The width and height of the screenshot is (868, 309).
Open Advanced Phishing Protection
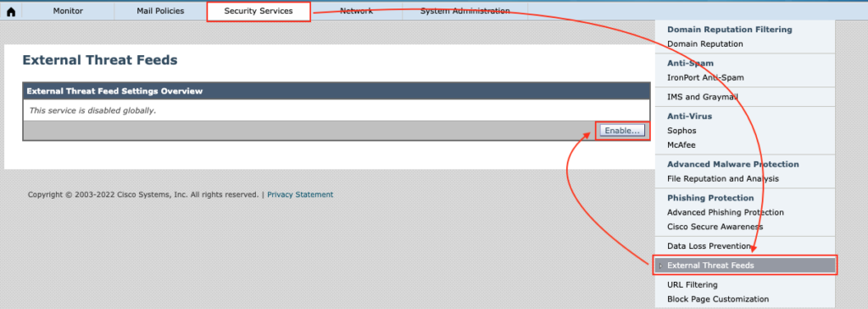pyautogui.click(x=726, y=212)
